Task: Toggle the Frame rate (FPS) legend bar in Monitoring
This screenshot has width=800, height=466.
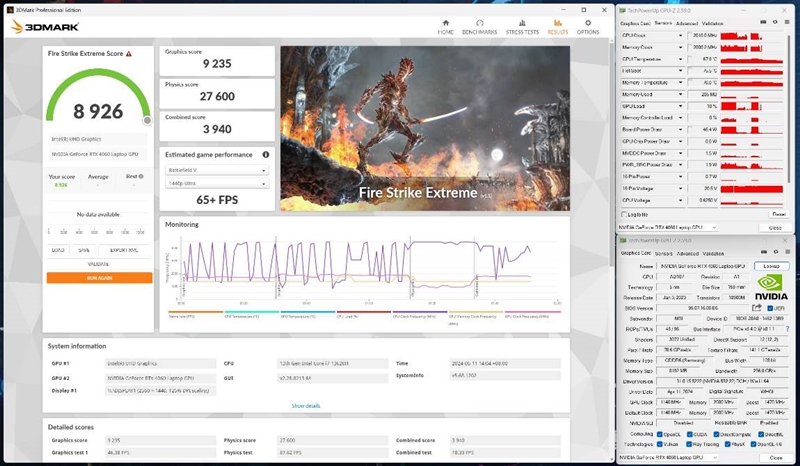Action: coord(195,313)
